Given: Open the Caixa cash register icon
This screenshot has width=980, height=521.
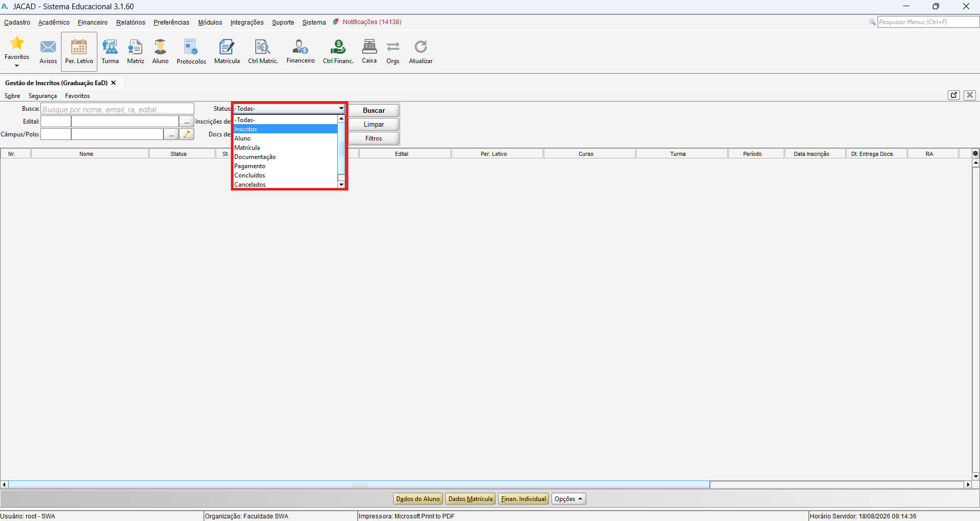Looking at the screenshot, I should (x=370, y=47).
